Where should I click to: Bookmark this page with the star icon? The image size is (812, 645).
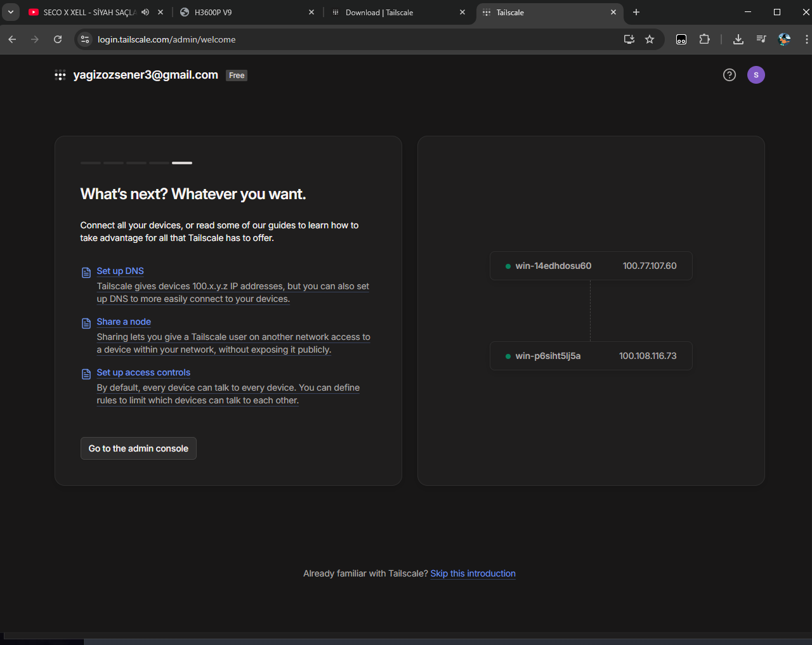coord(650,39)
